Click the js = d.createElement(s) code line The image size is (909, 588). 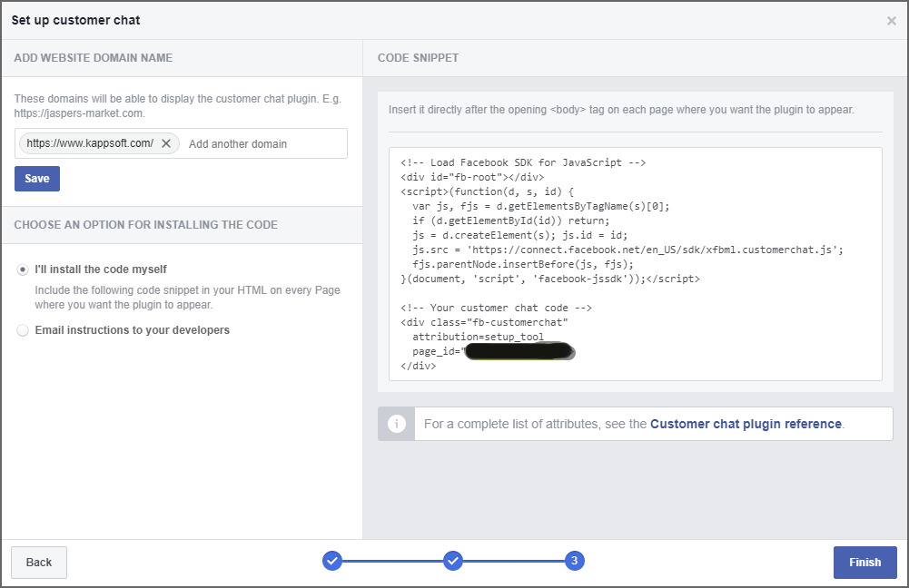[x=520, y=235]
